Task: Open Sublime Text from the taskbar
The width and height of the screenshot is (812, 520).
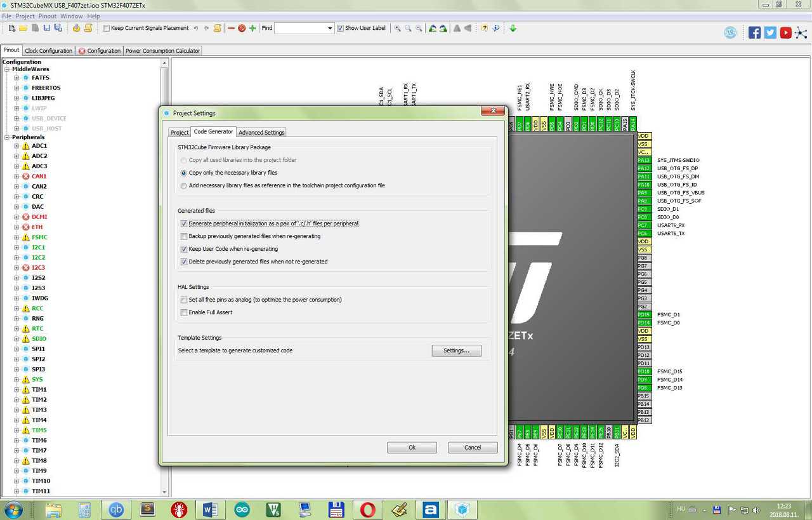Action: [148, 509]
